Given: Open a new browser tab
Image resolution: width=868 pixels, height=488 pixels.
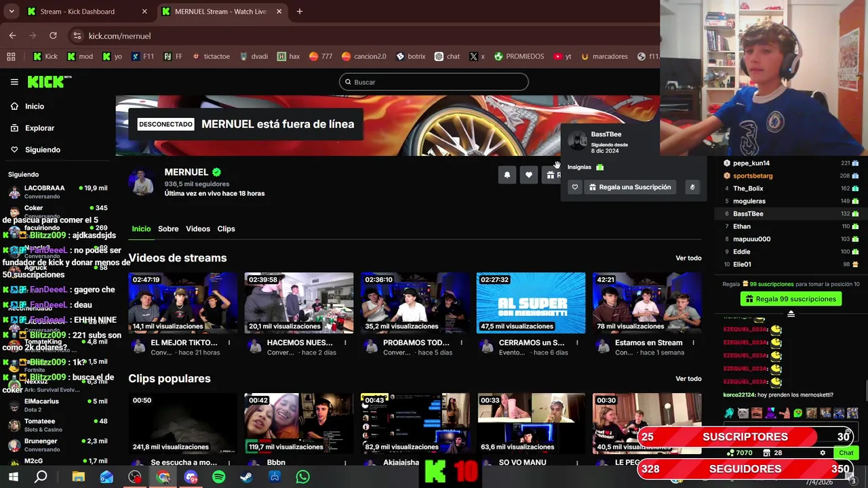Looking at the screenshot, I should (299, 12).
